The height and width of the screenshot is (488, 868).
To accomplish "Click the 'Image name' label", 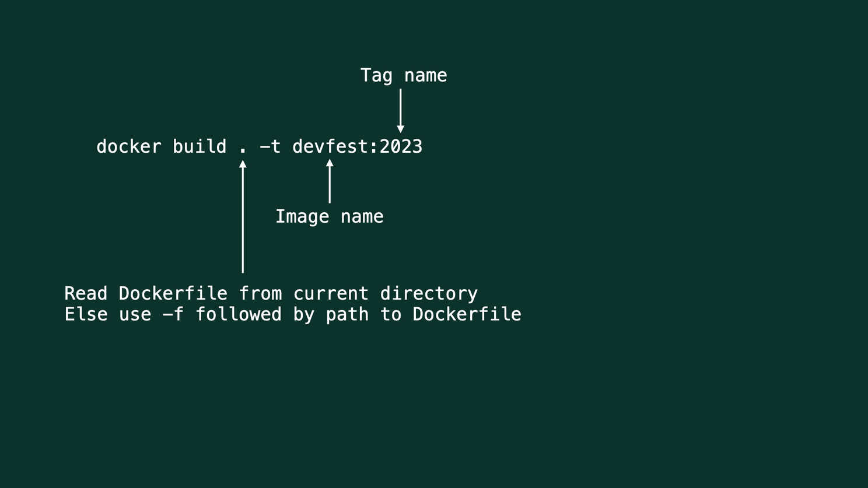I will 329,217.
